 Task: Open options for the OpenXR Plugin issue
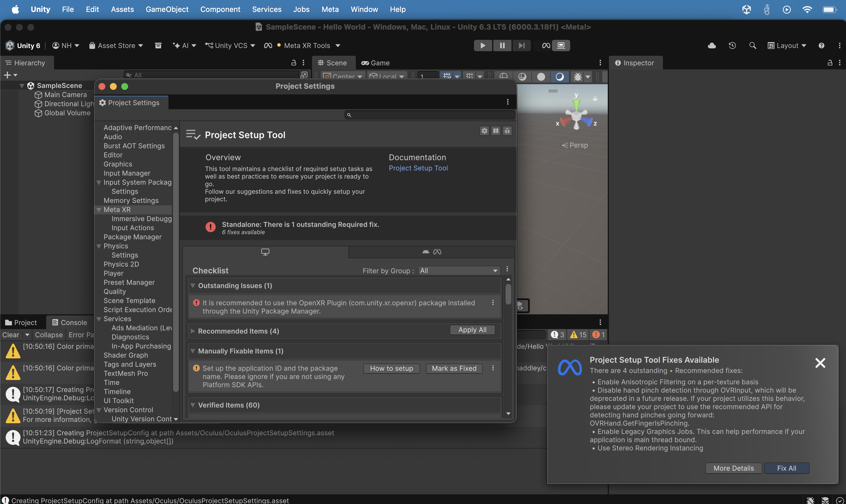(493, 302)
